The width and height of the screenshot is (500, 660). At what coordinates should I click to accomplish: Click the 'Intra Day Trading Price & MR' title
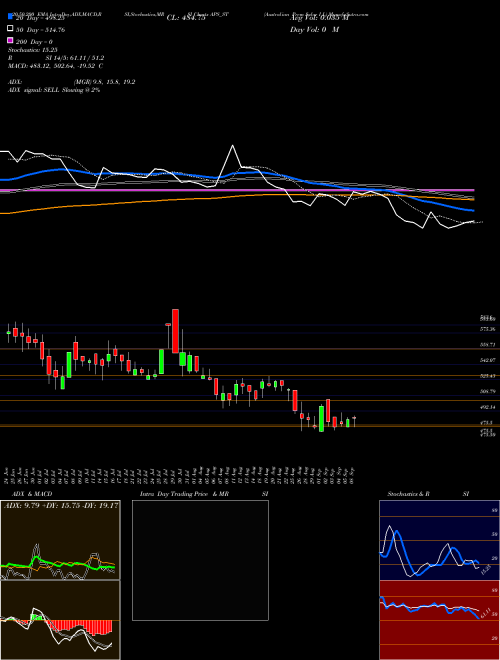[x=184, y=494]
